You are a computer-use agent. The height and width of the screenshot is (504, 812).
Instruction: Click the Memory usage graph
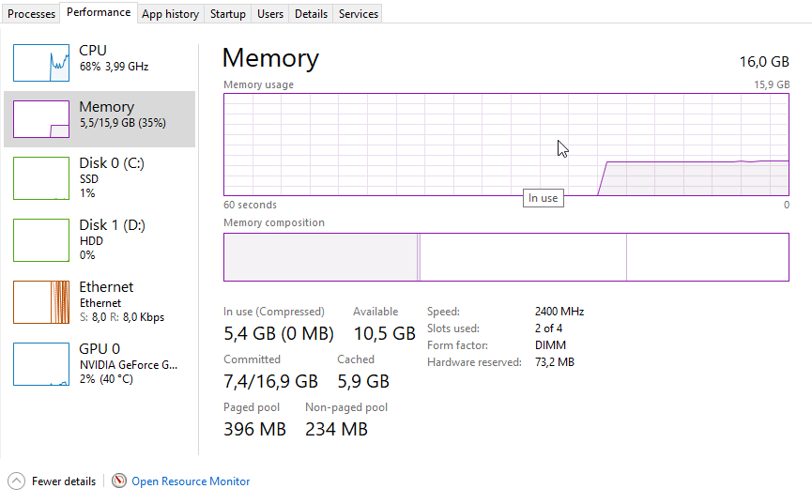coord(506,145)
